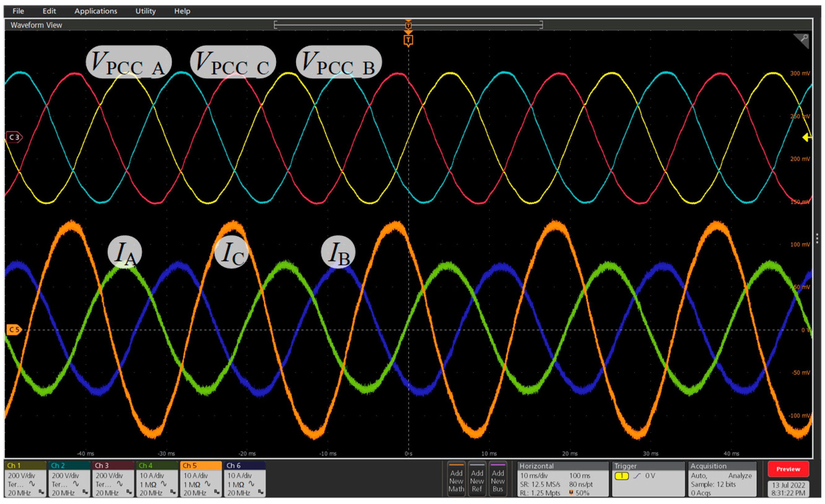This screenshot has height=504, width=825.
Task: Click the yellow trigger level arrow indicator
Action: [807, 137]
